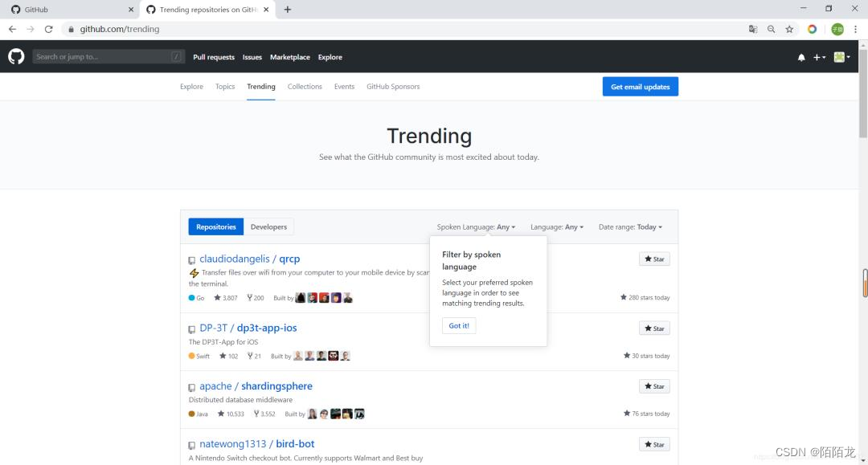Open Pull requests in the header

click(x=214, y=57)
